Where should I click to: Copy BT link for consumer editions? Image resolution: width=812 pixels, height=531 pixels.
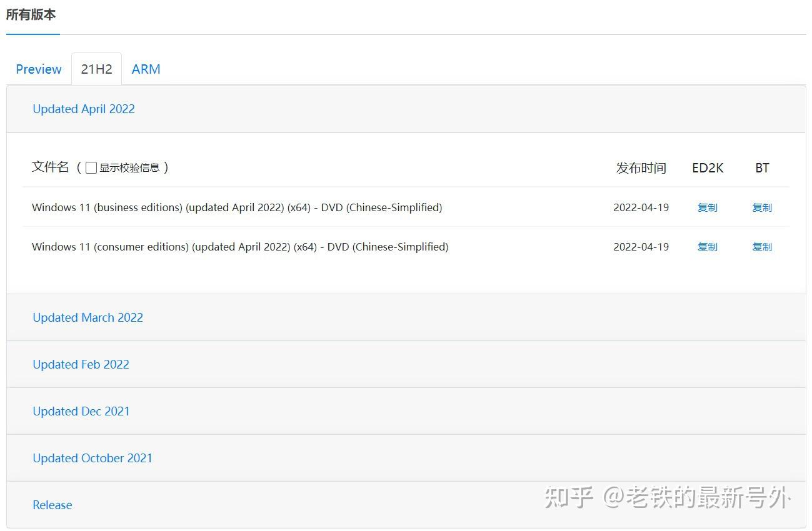(x=762, y=247)
